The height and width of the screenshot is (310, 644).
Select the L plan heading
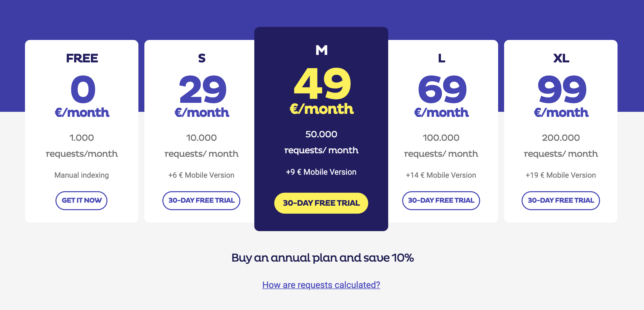point(441,58)
